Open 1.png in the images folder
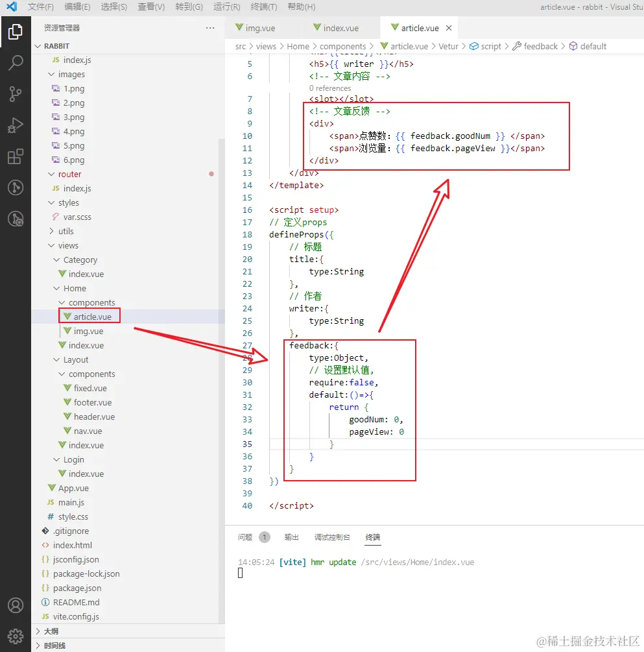644x652 pixels. [73, 89]
